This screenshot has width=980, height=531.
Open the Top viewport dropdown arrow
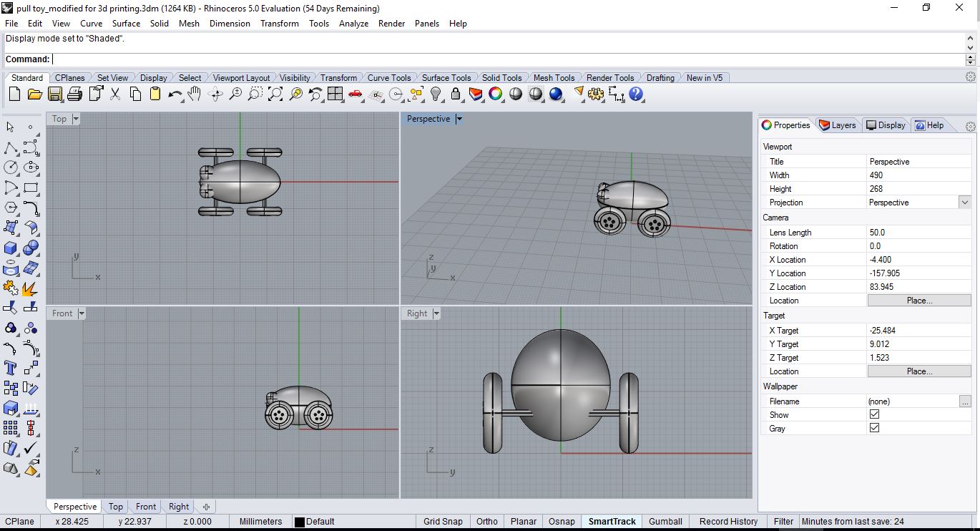76,119
